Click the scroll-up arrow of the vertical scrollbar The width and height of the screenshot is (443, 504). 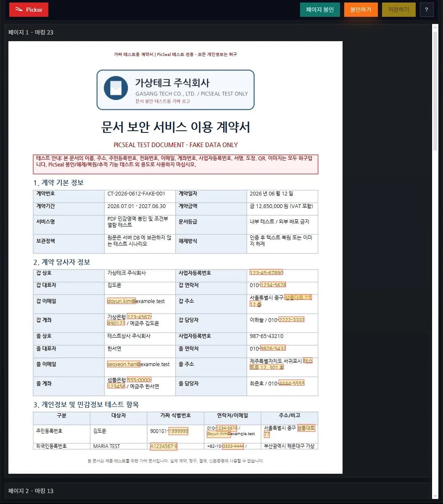click(435, 28)
